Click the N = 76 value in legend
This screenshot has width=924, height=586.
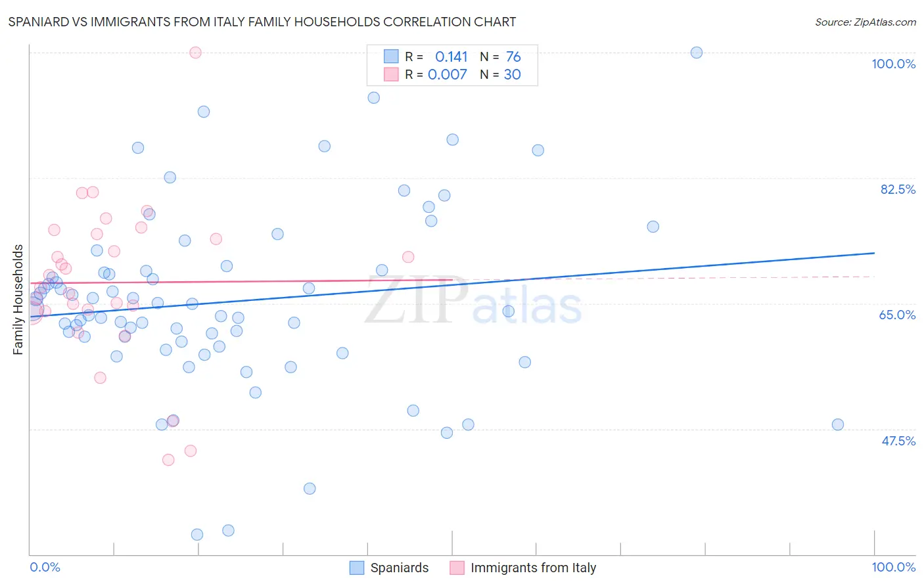(x=500, y=57)
